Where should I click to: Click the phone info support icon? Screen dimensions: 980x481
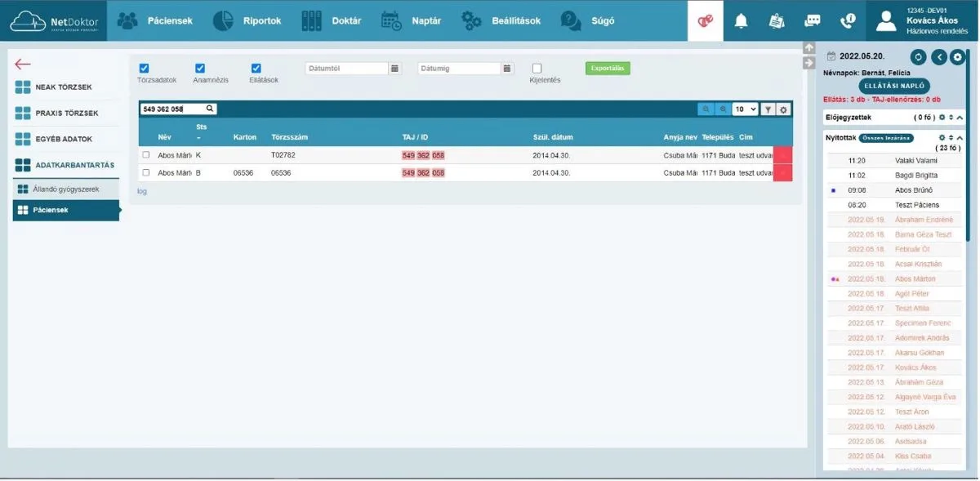(x=848, y=21)
